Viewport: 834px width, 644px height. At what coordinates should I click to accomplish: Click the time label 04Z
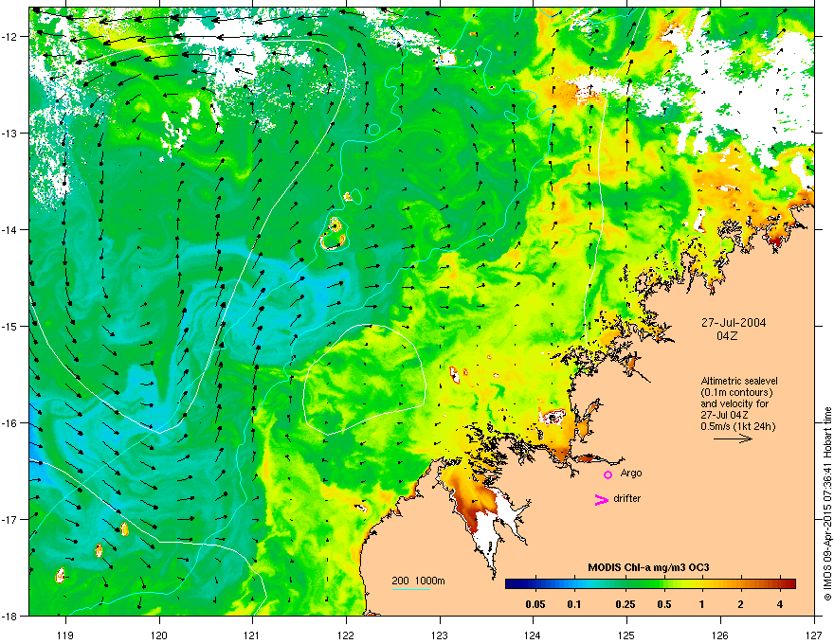pyautogui.click(x=727, y=336)
